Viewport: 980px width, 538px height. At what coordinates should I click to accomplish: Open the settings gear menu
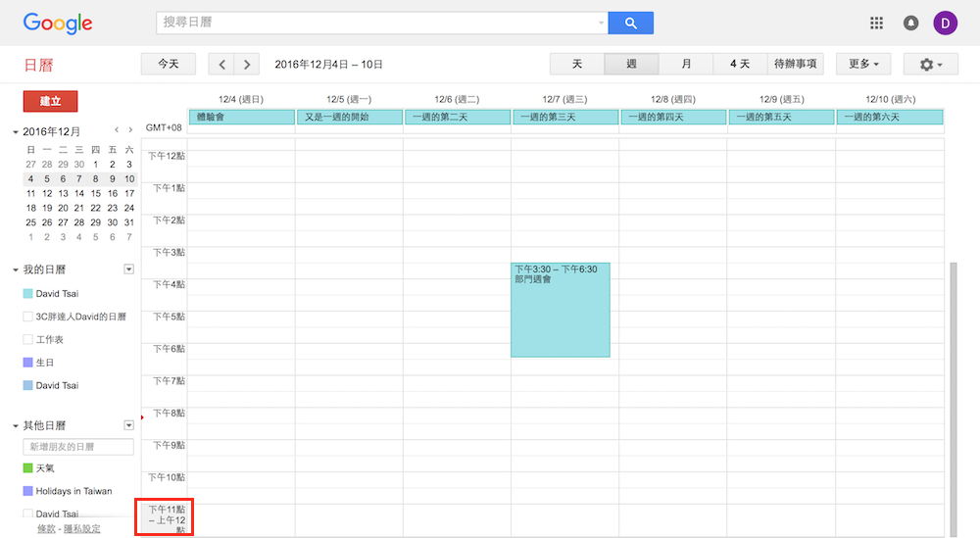[924, 65]
